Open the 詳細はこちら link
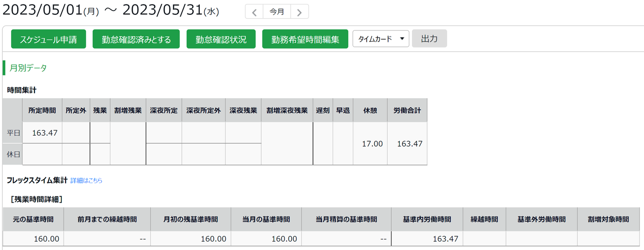This screenshot has height=250, width=644. [x=86, y=181]
